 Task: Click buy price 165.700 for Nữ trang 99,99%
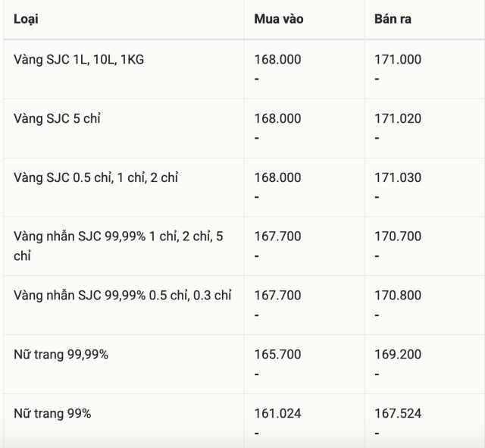coord(277,354)
